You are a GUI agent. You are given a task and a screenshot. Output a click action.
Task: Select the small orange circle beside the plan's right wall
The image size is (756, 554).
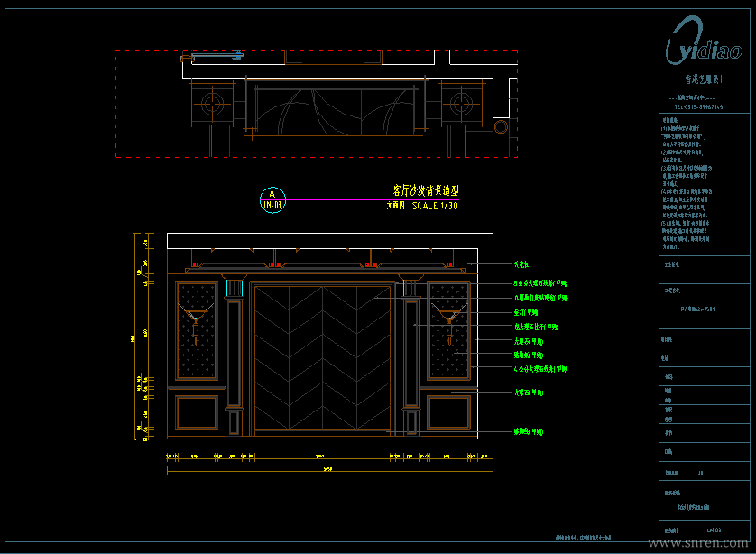pos(501,127)
